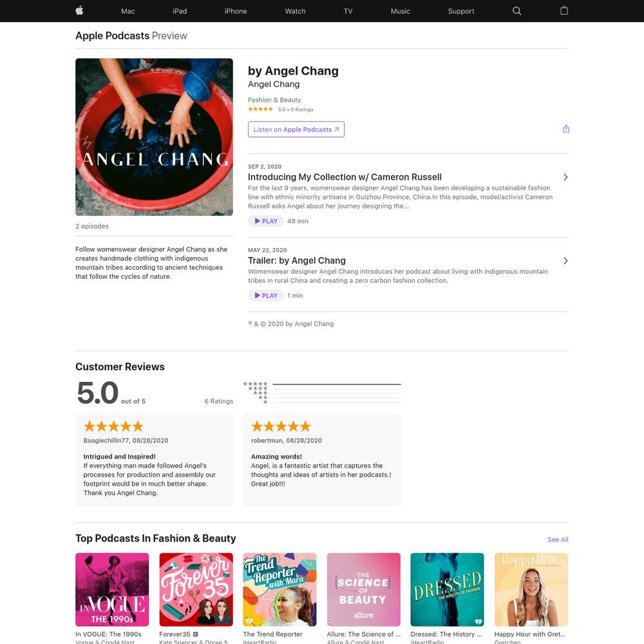This screenshot has width=644, height=644.
Task: Open the Watch menu item
Action: (x=295, y=11)
